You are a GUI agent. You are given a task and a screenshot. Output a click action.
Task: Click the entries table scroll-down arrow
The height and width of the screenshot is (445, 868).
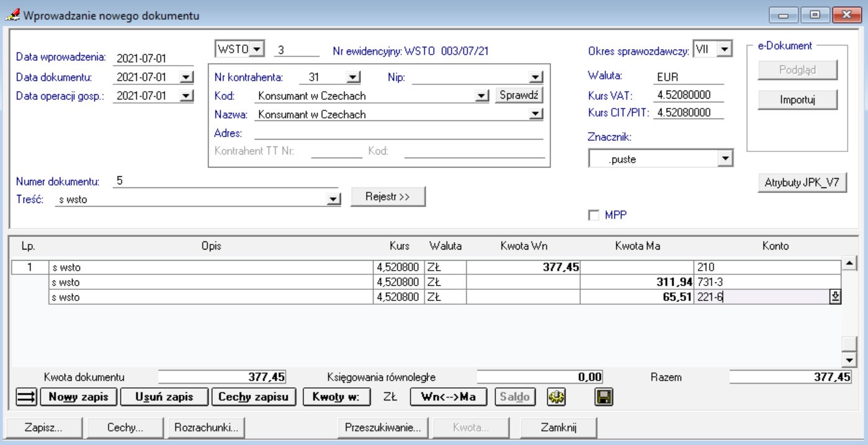coord(849,359)
